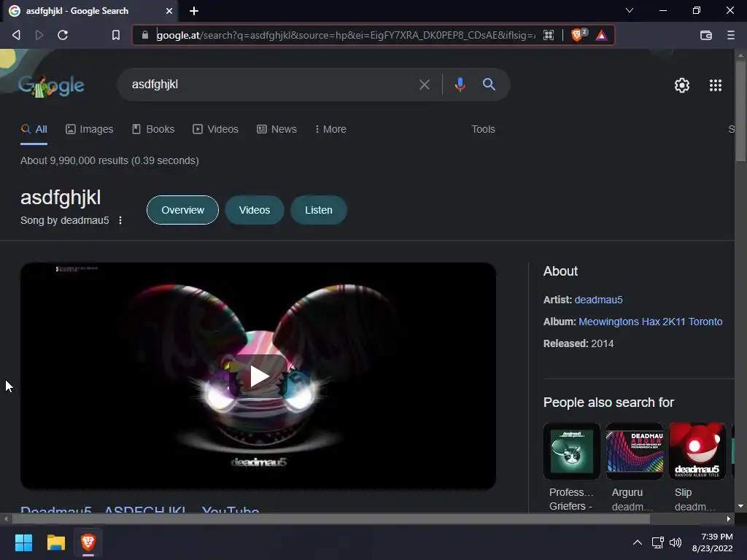Show hidden system tray icons
The height and width of the screenshot is (560, 747).
[x=637, y=542]
